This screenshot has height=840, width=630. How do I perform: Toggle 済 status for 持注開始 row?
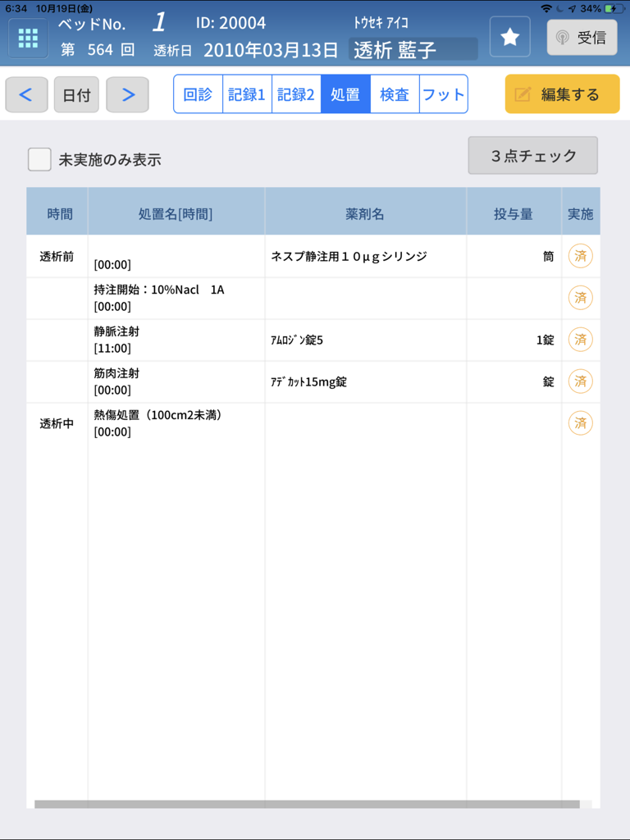pyautogui.click(x=580, y=298)
